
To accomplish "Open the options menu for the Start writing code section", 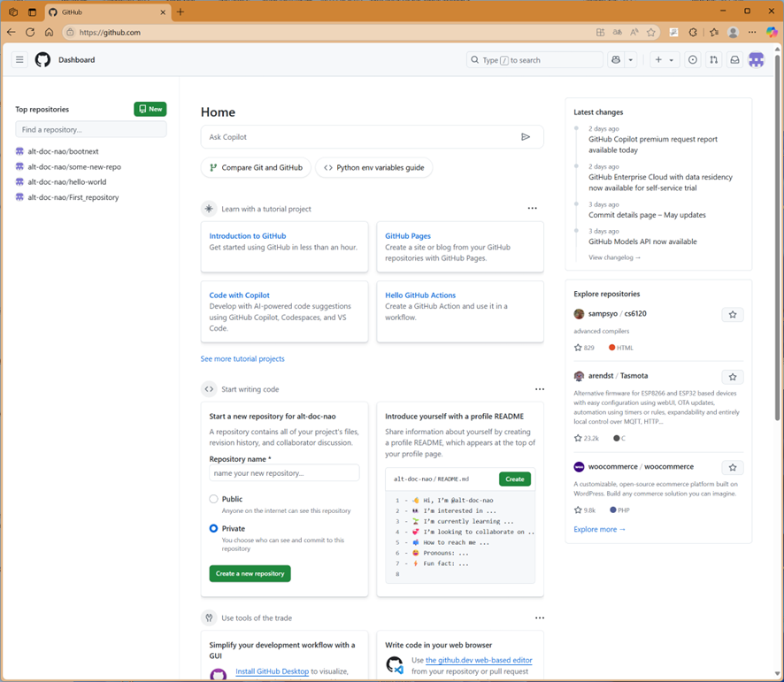I will pyautogui.click(x=540, y=389).
